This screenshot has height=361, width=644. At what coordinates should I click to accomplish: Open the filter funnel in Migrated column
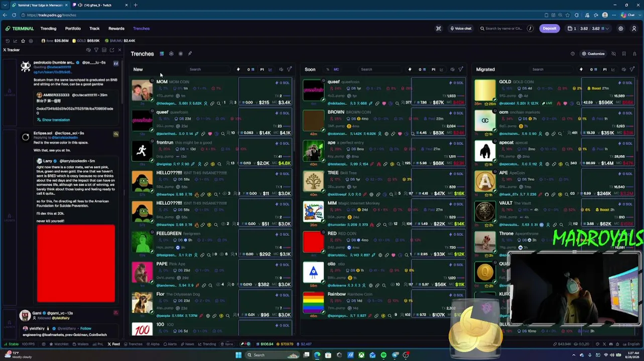pos(632,70)
